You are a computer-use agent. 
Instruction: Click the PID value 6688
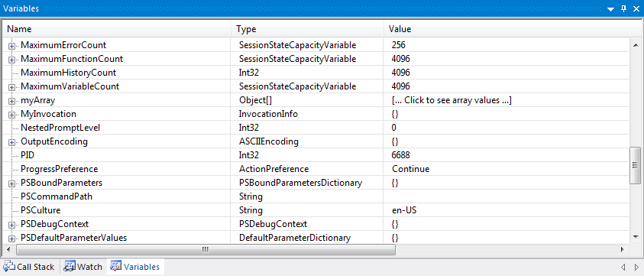[401, 155]
